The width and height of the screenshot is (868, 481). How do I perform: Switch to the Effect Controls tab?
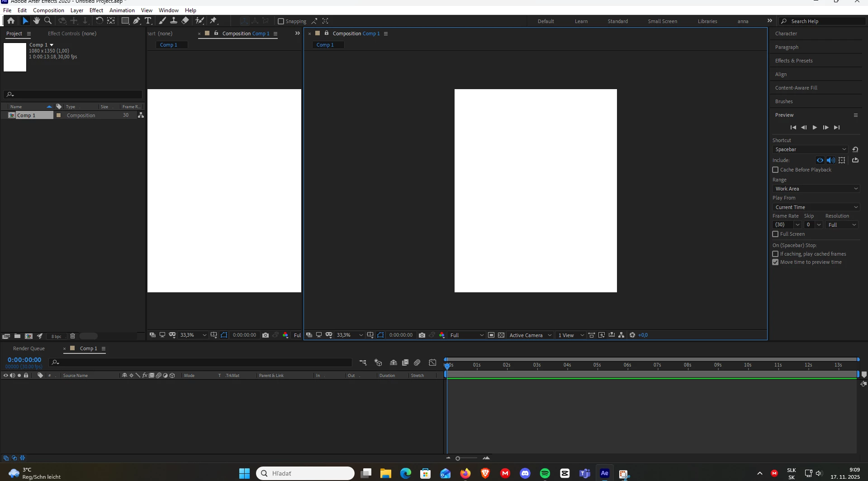point(72,33)
